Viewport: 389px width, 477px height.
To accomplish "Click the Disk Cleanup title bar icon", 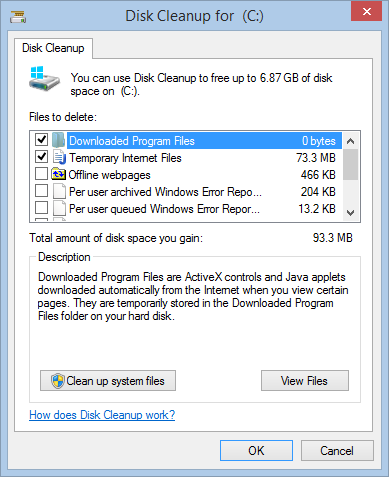I will point(18,16).
